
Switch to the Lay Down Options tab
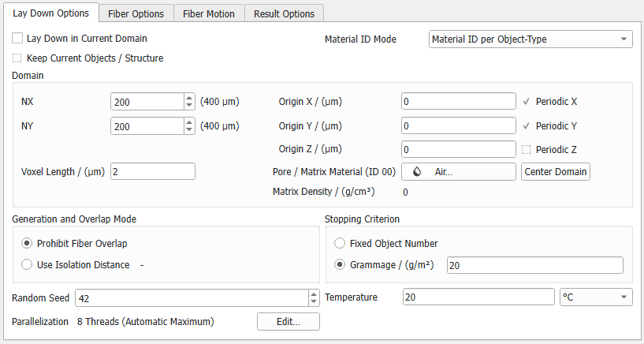point(50,13)
